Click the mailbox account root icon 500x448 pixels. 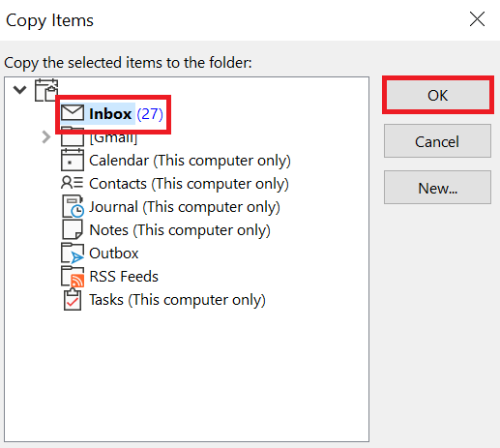pos(46,90)
